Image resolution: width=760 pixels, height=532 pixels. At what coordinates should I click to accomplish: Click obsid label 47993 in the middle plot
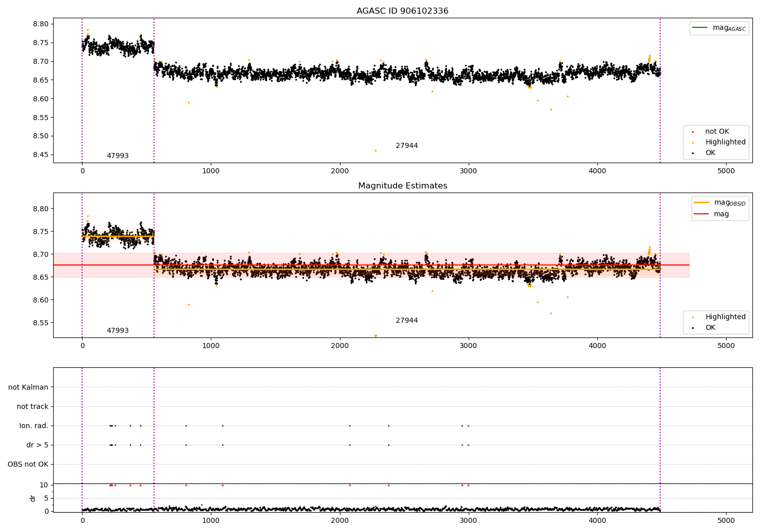[118, 330]
